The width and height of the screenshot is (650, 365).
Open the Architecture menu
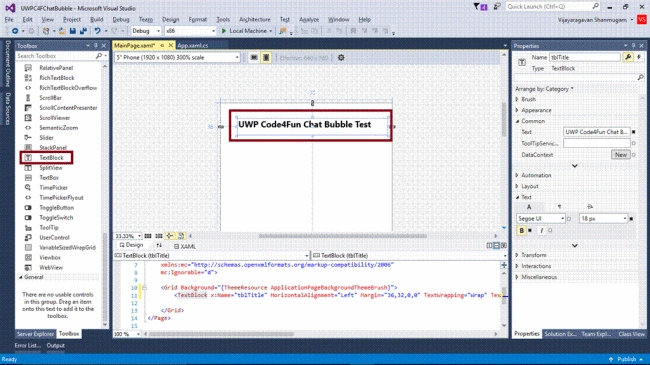tap(255, 19)
